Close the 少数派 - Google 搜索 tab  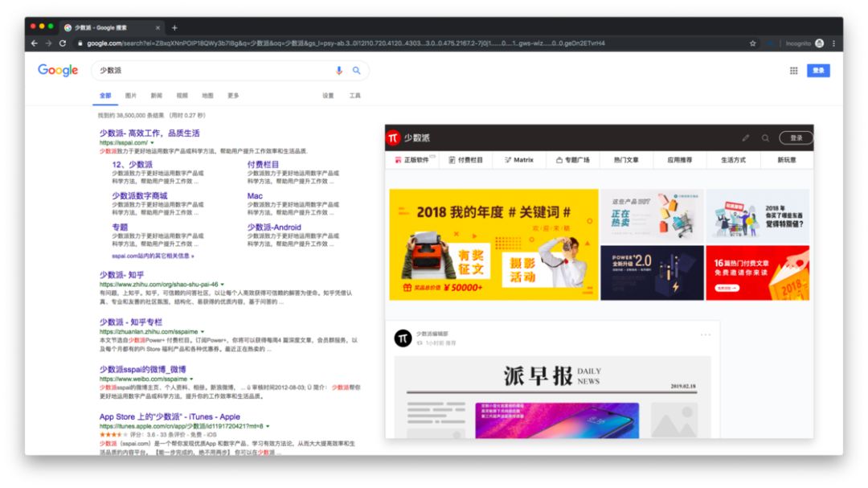click(x=158, y=27)
